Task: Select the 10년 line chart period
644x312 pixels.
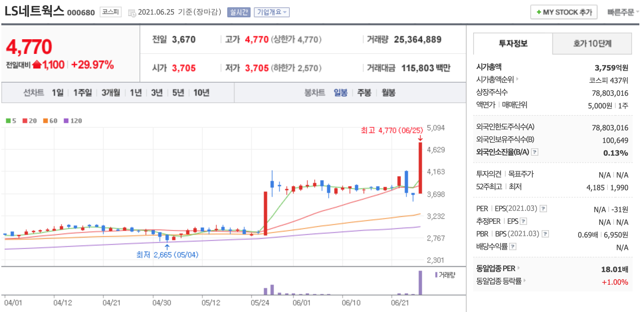Action: pyautogui.click(x=201, y=92)
